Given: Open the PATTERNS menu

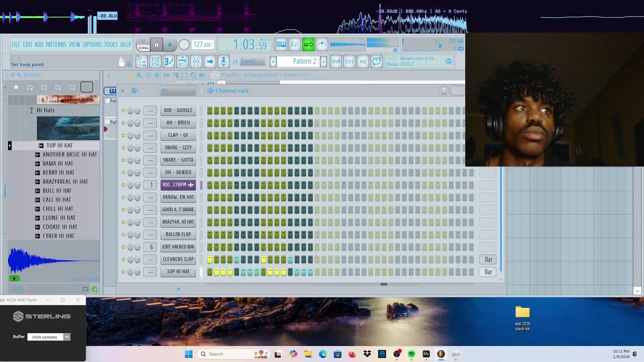Looking at the screenshot, I should click(56, 44).
